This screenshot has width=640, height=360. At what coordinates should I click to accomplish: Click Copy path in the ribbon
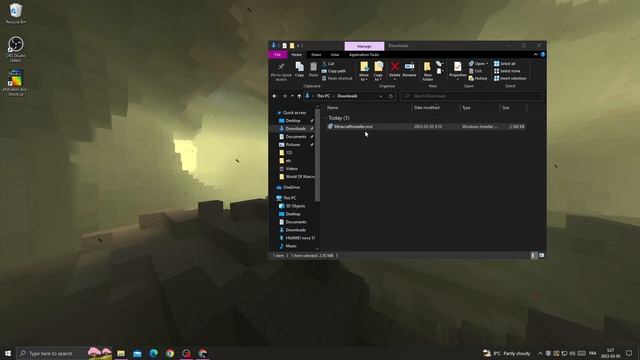point(333,71)
